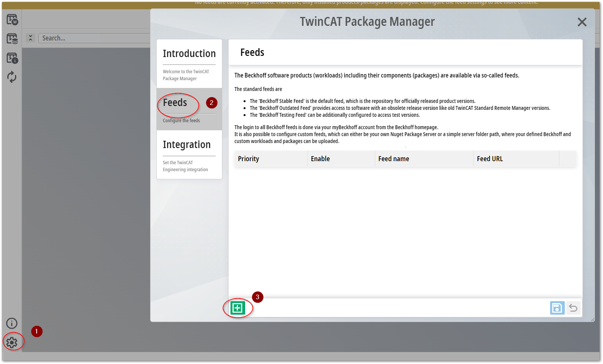Undo feed changes with the revert arrow

click(573, 308)
